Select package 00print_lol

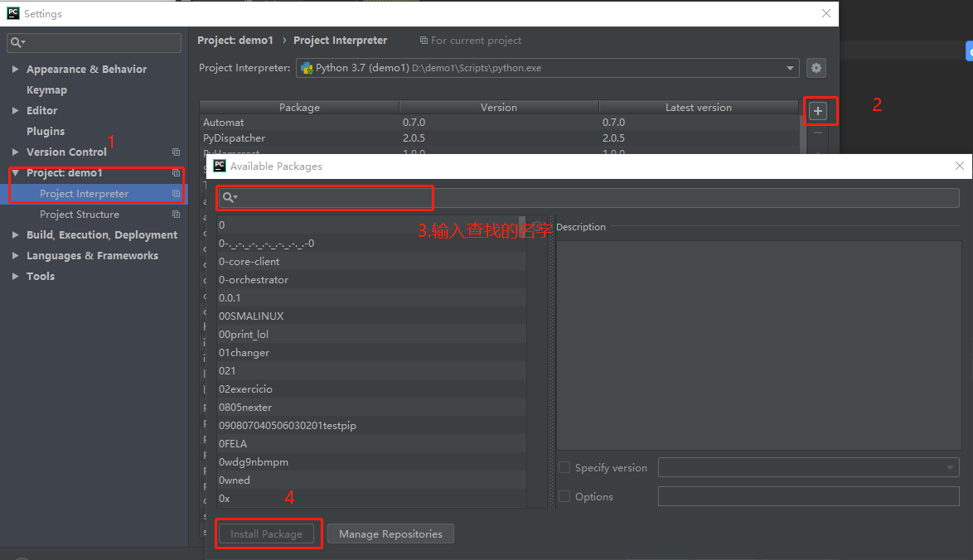pyautogui.click(x=371, y=335)
